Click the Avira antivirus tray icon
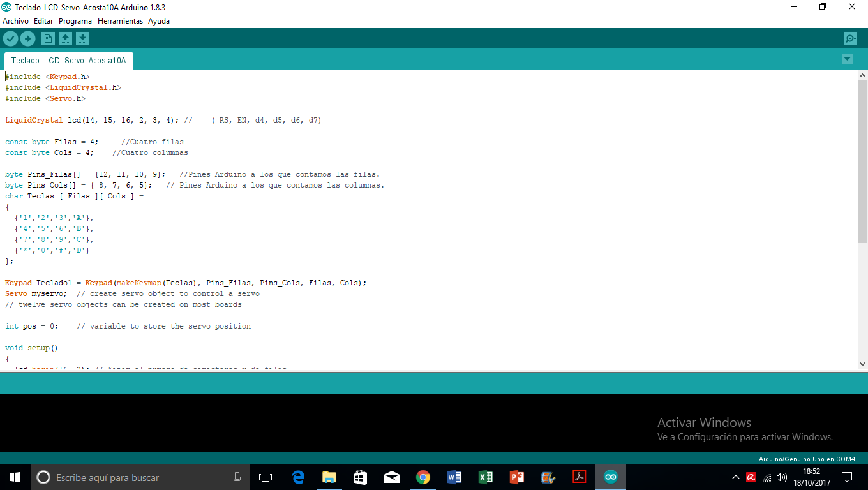The image size is (868, 490). pyautogui.click(x=751, y=477)
